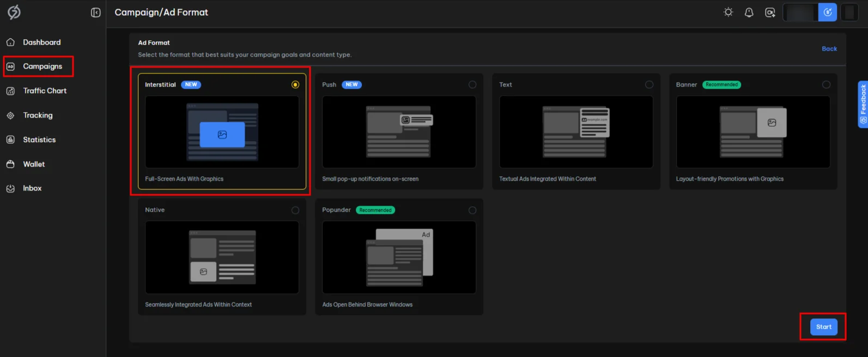Choose the Popunder radio button
The width and height of the screenshot is (868, 357).
click(x=472, y=210)
